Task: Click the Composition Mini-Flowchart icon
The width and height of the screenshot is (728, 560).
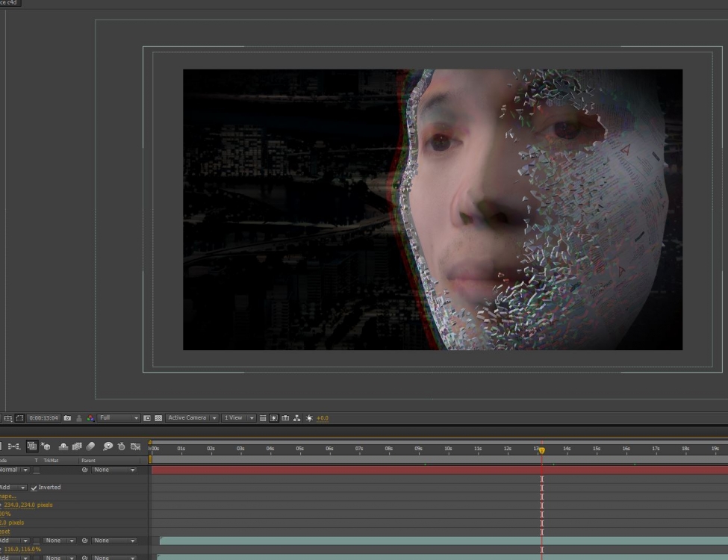Action: pyautogui.click(x=13, y=447)
